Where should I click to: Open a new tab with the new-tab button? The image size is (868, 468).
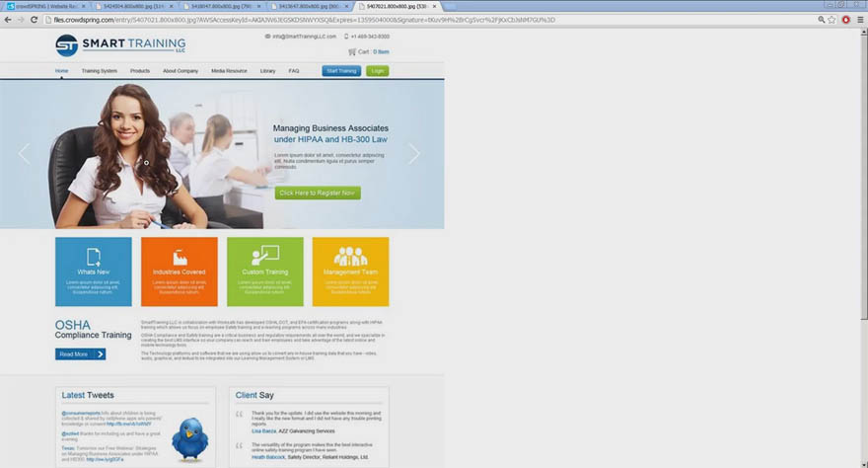click(450, 7)
